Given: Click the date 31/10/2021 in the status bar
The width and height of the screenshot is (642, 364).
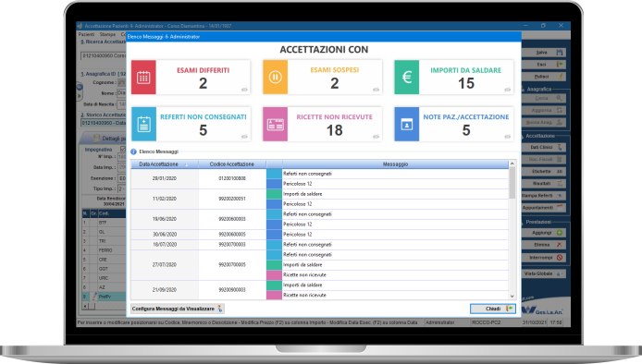Looking at the screenshot, I should 534,322.
